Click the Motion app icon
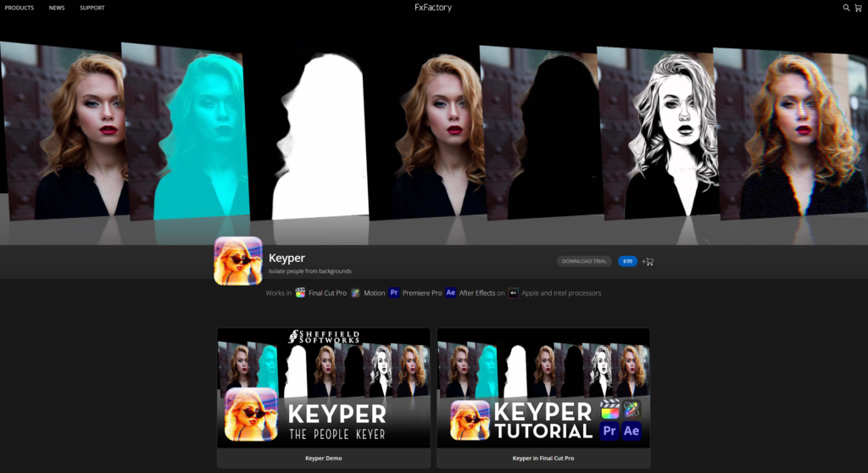This screenshot has width=868, height=473. (355, 293)
